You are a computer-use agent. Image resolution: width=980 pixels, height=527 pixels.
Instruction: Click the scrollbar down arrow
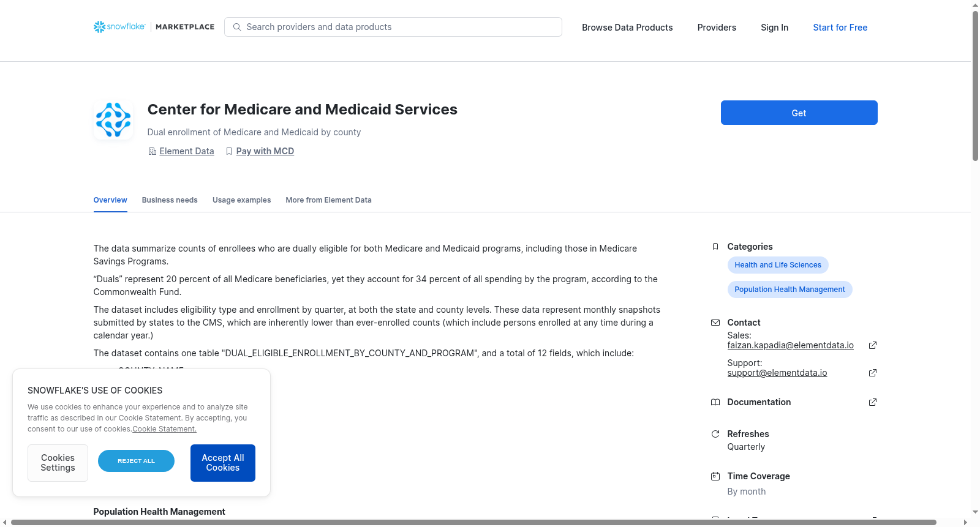(x=975, y=512)
